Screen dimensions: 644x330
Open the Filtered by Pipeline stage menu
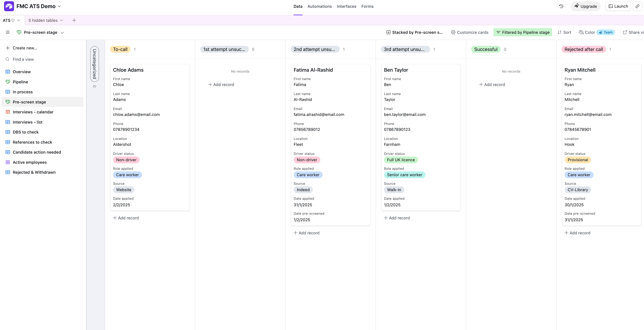point(523,32)
